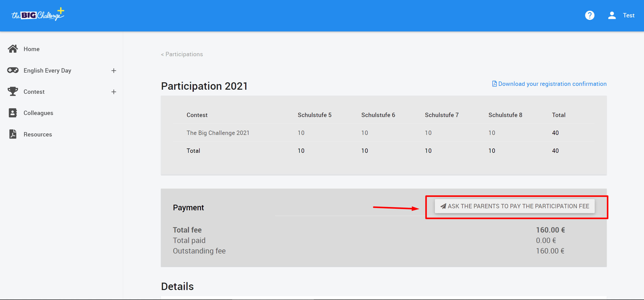Expand the English Every Day submenu
The height and width of the screenshot is (300, 644).
click(x=114, y=71)
